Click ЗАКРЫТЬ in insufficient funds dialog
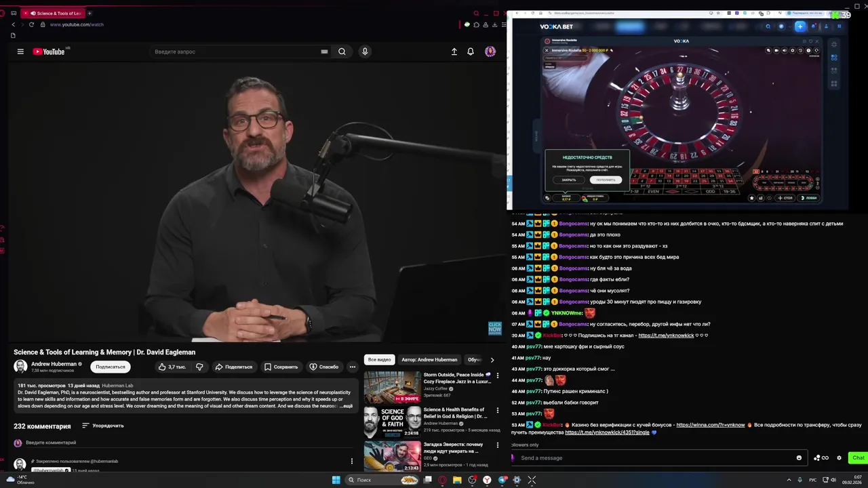Image resolution: width=868 pixels, height=488 pixels. (568, 180)
